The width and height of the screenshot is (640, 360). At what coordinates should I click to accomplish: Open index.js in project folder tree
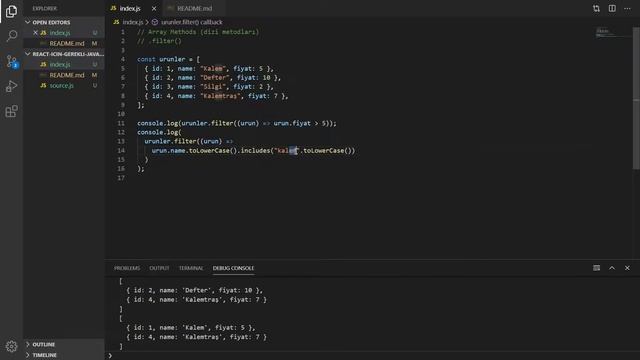pos(64,64)
